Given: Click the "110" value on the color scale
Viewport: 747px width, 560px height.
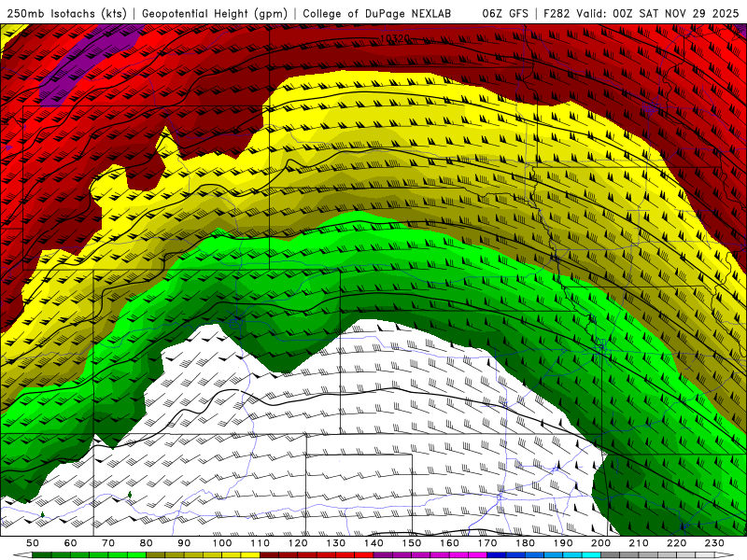Looking at the screenshot, I should click(260, 543).
